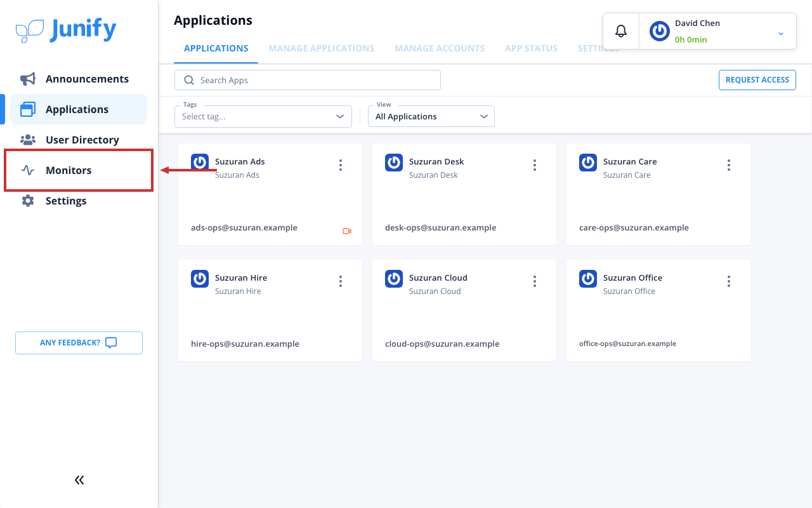Image resolution: width=812 pixels, height=508 pixels.
Task: Open the more options menu for Suzuran Cloud
Action: coord(535,281)
